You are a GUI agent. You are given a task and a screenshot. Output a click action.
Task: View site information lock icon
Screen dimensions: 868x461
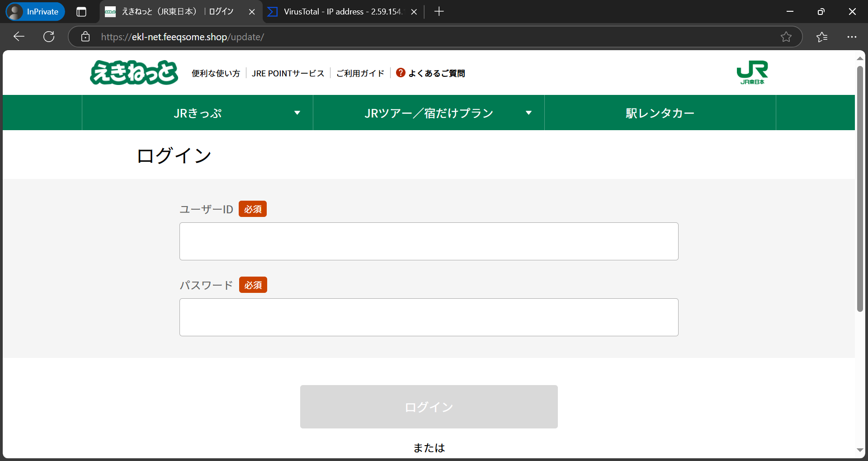point(85,37)
